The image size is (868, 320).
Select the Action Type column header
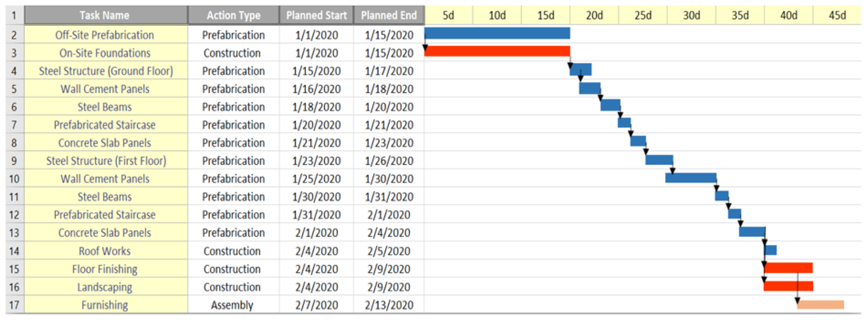click(233, 15)
